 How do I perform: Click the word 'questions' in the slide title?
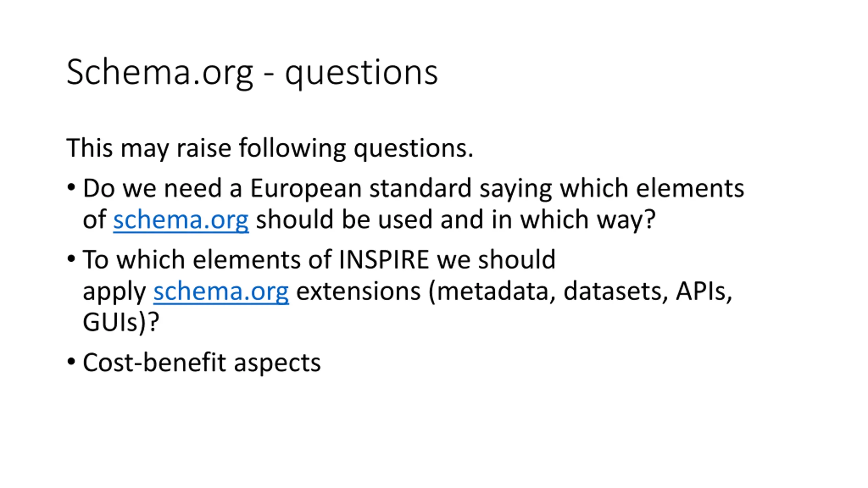[x=361, y=73]
